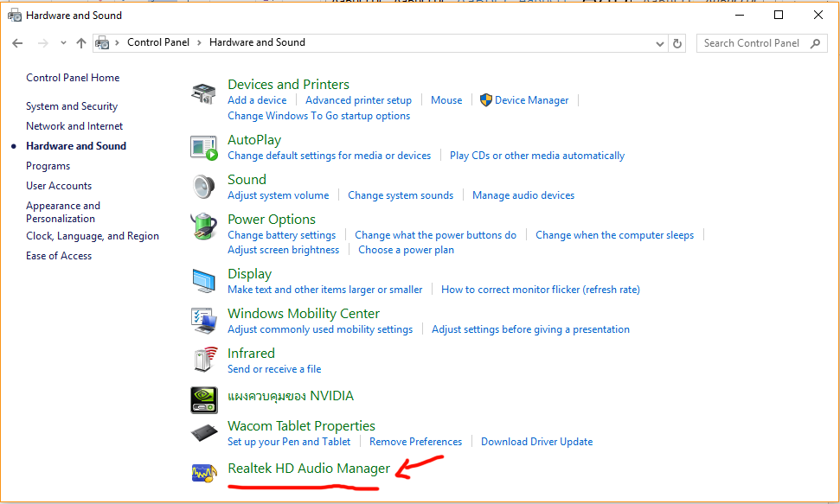The height and width of the screenshot is (504, 840).
Task: Select Hardware and Sound in the breadcrumb
Action: point(257,42)
